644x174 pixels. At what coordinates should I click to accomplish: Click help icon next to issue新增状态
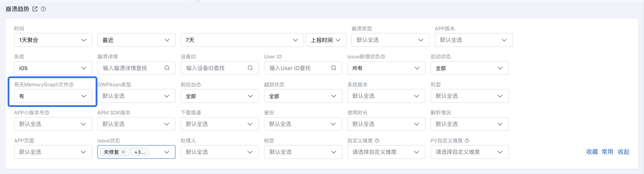[383, 57]
